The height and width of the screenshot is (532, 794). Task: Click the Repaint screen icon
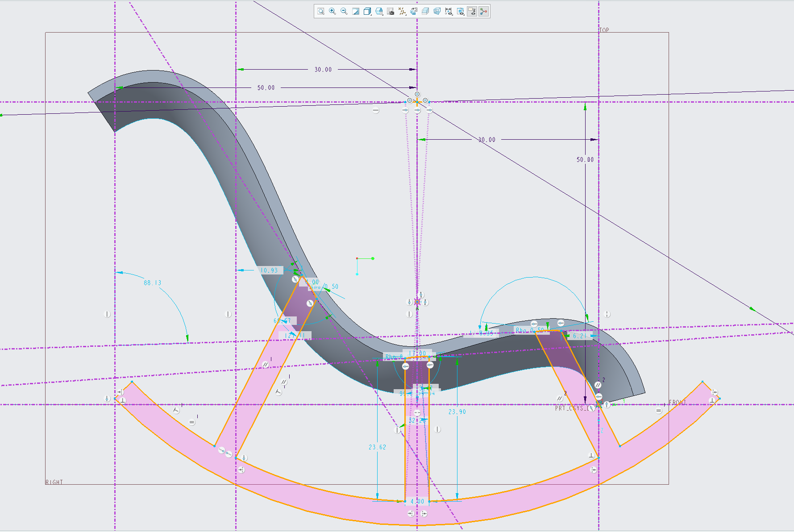[x=356, y=11]
